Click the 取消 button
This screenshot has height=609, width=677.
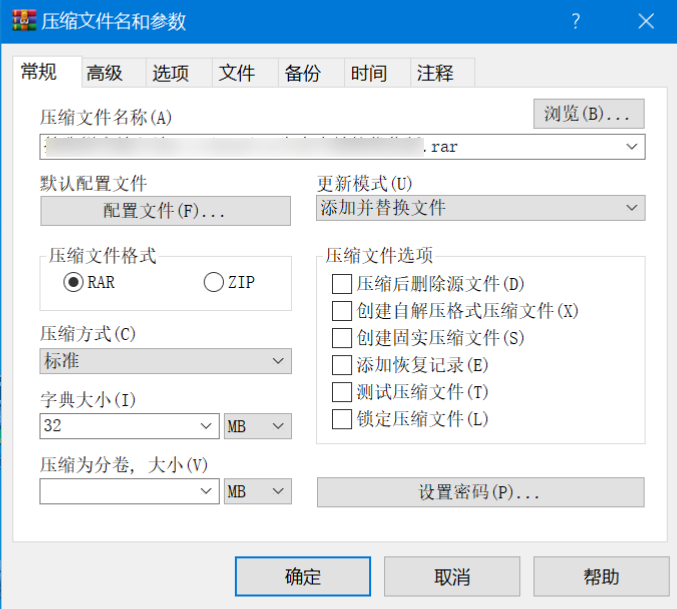point(452,577)
